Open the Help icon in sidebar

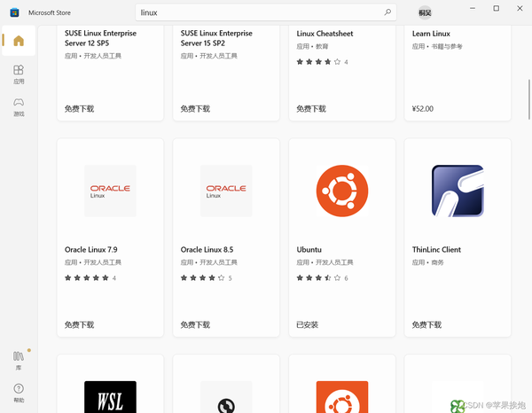pos(19,393)
